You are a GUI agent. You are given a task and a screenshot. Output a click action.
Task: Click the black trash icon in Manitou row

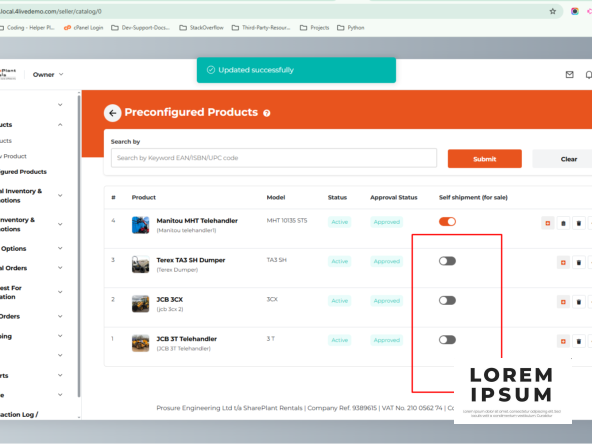tap(579, 223)
